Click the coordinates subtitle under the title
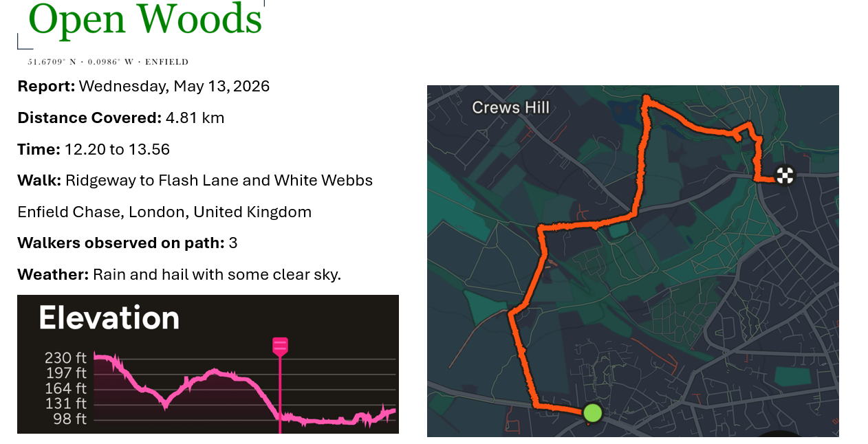The height and width of the screenshot is (444, 868). click(108, 62)
